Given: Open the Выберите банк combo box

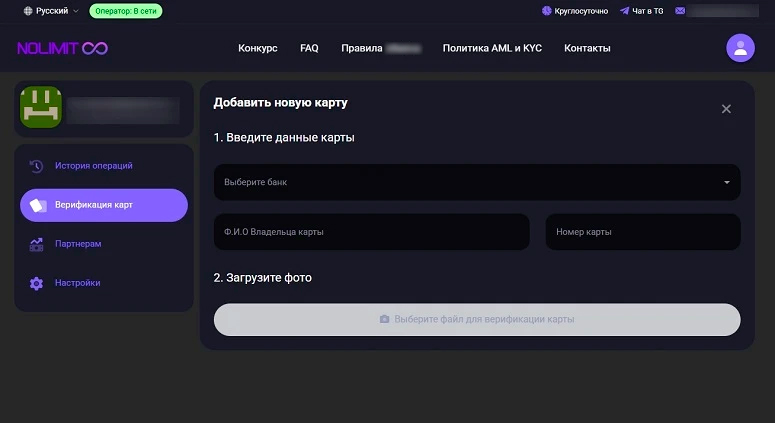Looking at the screenshot, I should [x=477, y=182].
